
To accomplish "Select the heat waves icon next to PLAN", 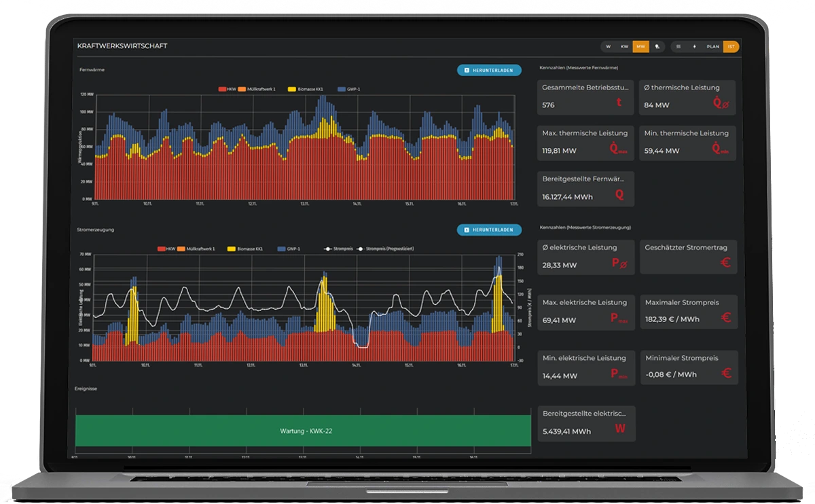I will [x=678, y=47].
